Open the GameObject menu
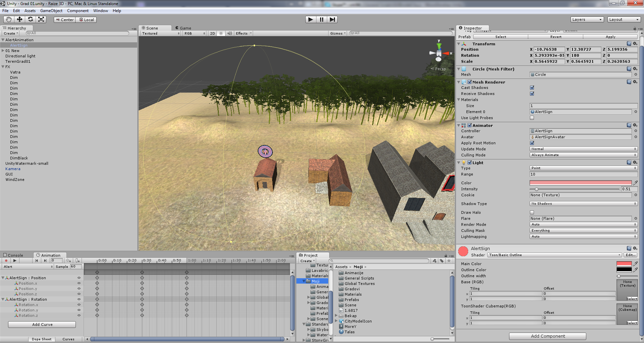This screenshot has width=644, height=343. 51,11
